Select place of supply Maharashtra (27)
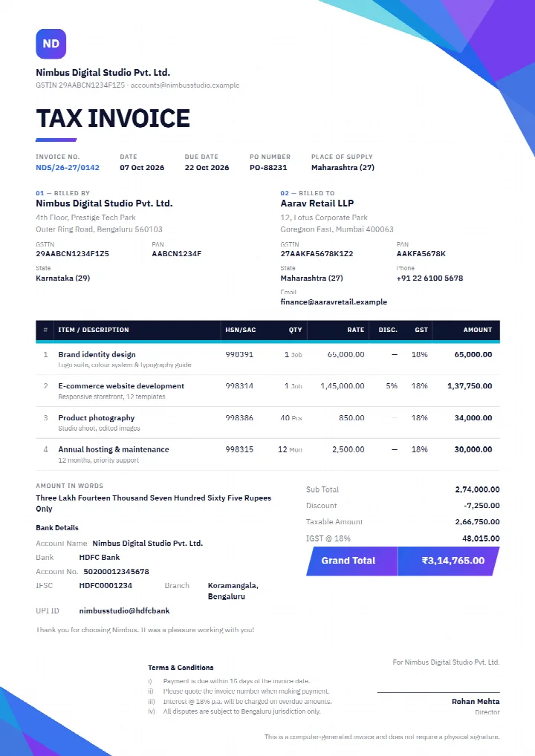This screenshot has width=535, height=756. click(x=343, y=168)
